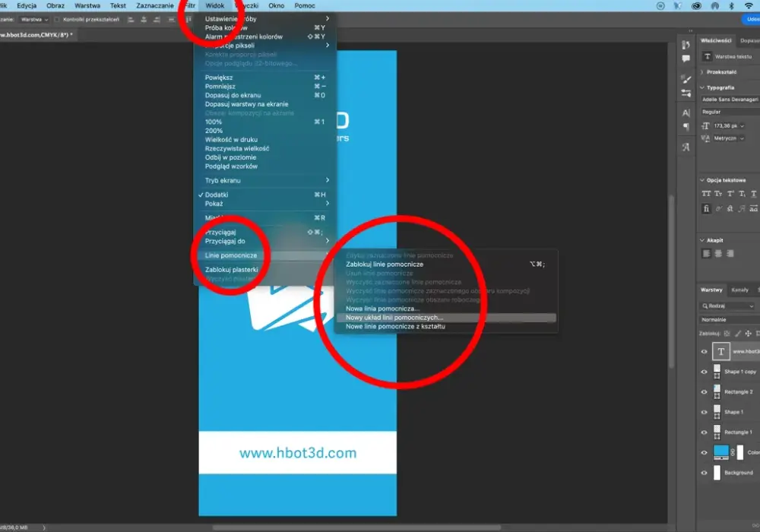Screen dimensions: 760x532
Task: Enable Kontrolki przekształceń checkbox
Action: (x=57, y=20)
